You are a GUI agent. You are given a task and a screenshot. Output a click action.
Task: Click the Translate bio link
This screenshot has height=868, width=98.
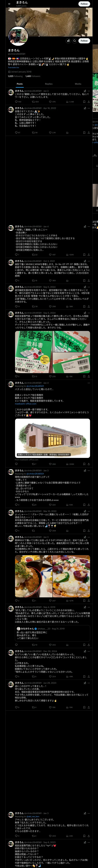14,67
